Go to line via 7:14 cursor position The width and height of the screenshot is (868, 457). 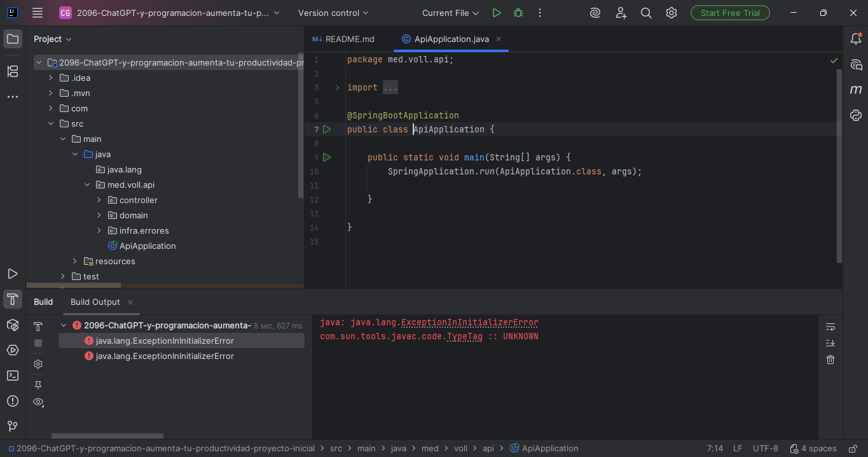click(x=715, y=448)
